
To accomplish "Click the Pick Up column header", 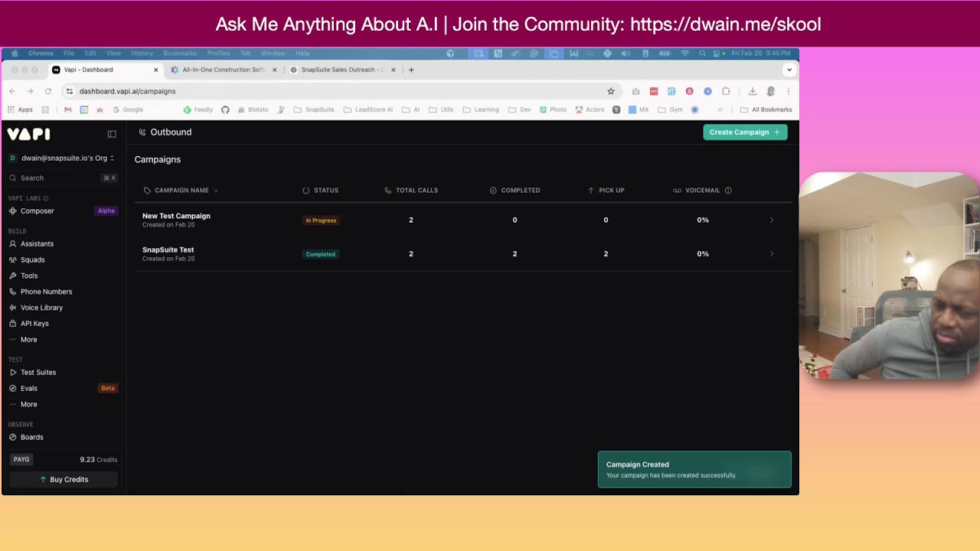I will [x=606, y=190].
